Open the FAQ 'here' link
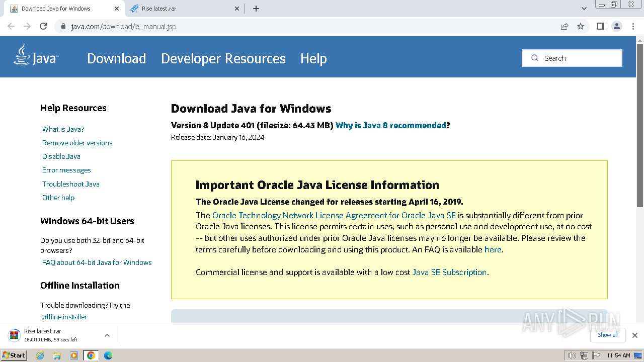This screenshot has height=362, width=644. pos(493,249)
